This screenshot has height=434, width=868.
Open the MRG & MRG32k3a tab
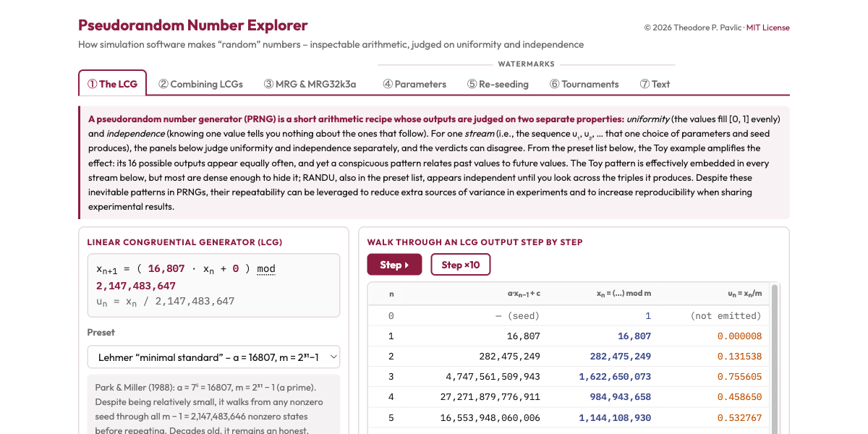pyautogui.click(x=310, y=84)
